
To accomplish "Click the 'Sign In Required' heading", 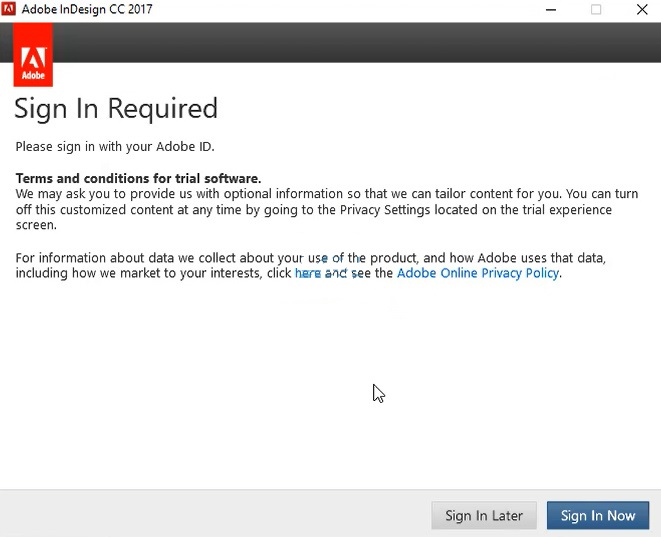I will point(116,108).
